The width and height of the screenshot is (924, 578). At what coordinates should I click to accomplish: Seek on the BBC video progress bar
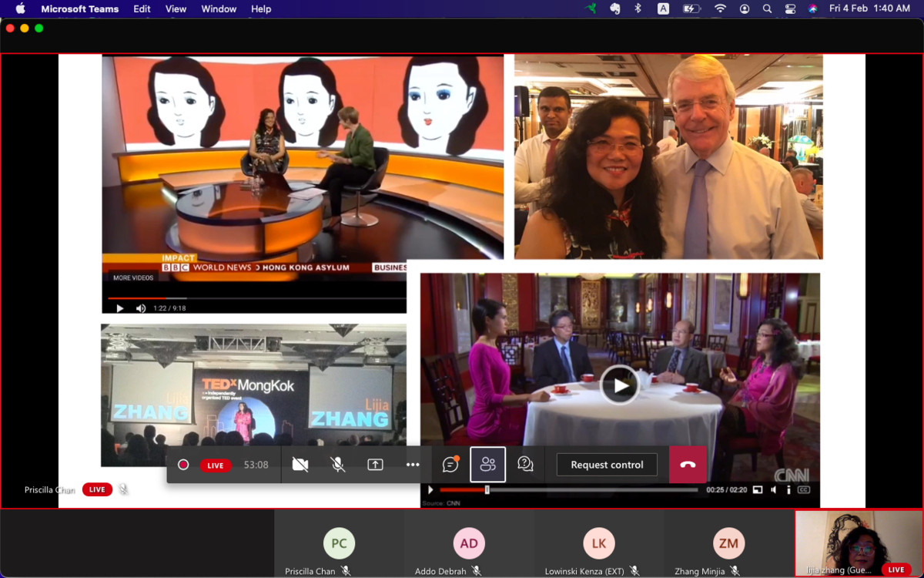(x=256, y=297)
